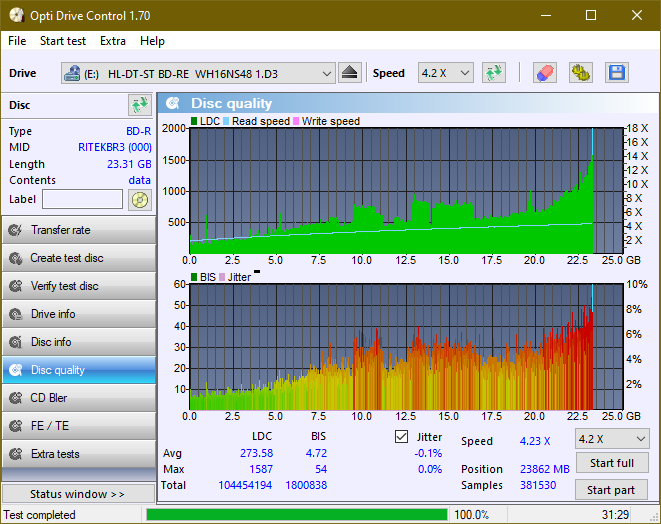The image size is (661, 524).
Task: Click the LDC Avg value 273.58
Action: click(257, 453)
